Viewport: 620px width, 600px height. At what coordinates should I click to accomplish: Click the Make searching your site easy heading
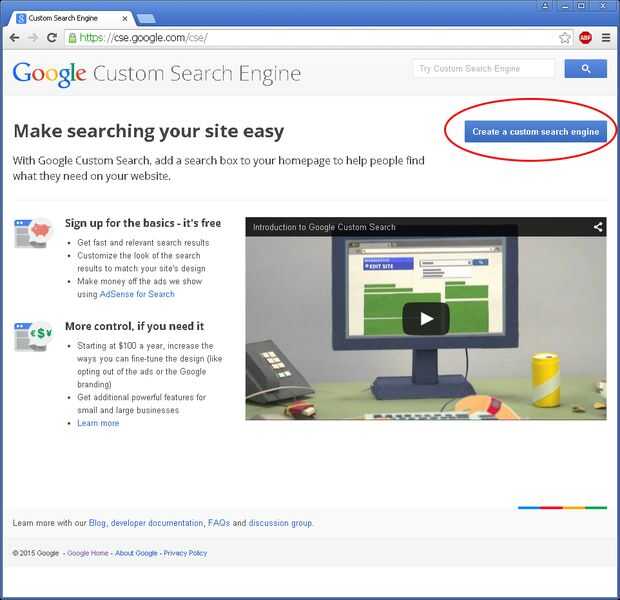tap(149, 131)
